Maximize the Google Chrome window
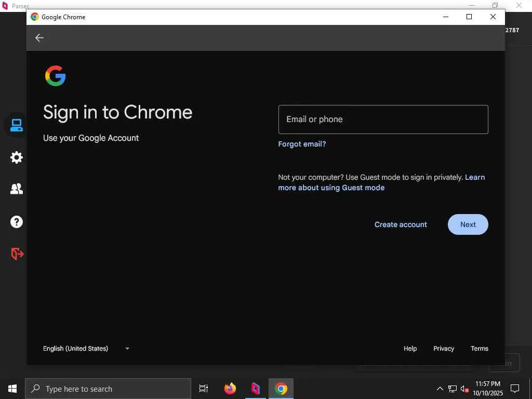 pos(469,17)
